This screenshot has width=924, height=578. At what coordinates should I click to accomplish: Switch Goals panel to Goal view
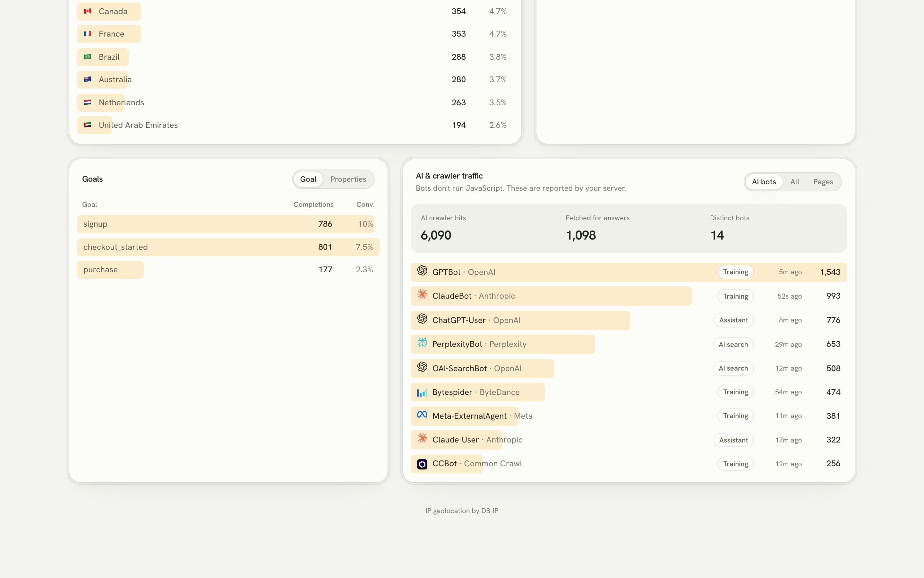308,179
